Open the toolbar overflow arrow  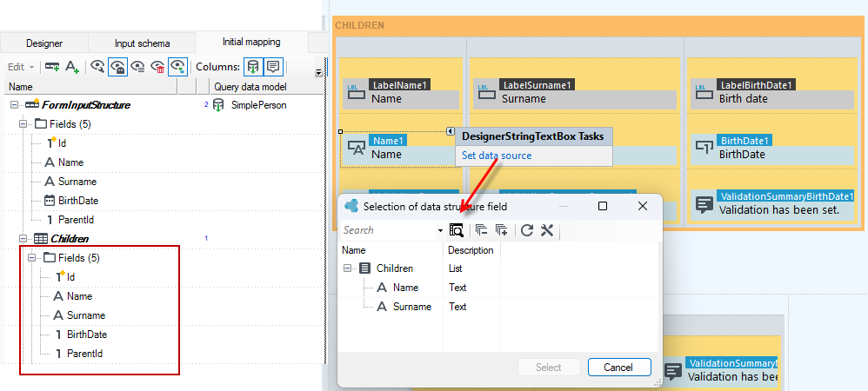[317, 72]
